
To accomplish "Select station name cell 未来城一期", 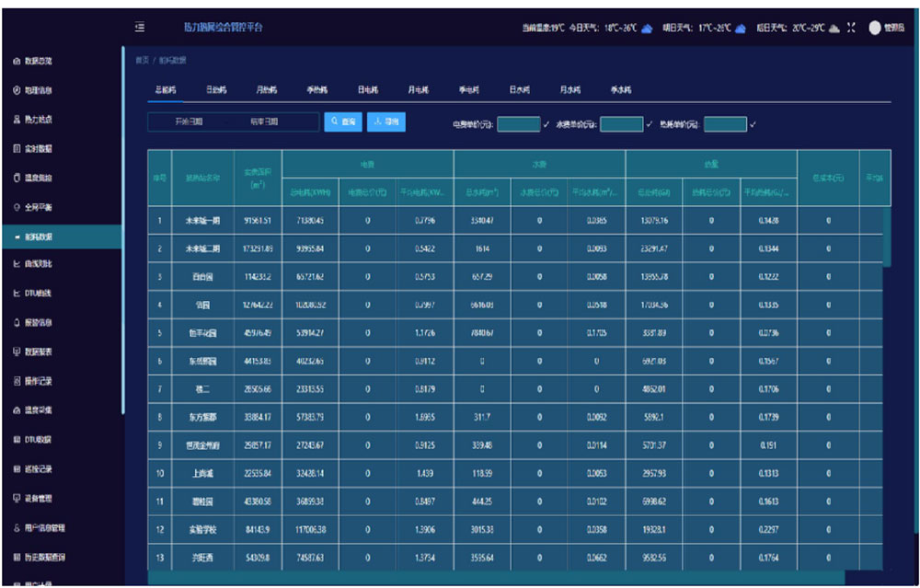I will click(202, 221).
